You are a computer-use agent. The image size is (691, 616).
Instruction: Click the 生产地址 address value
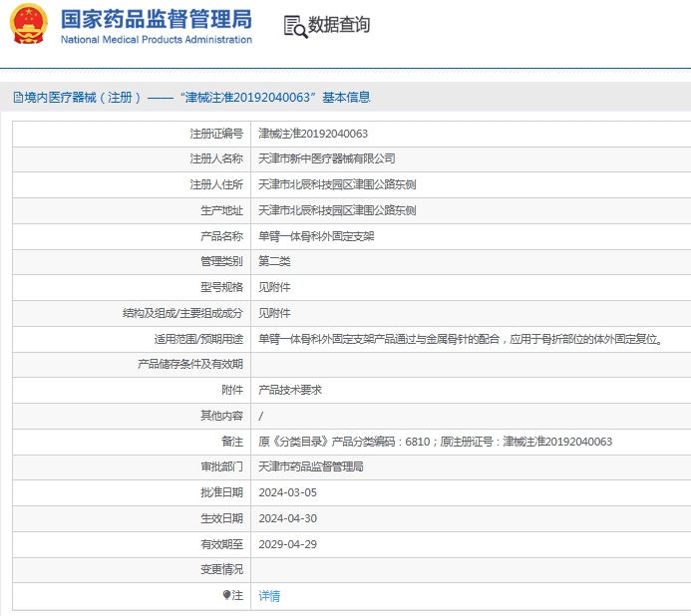337,210
